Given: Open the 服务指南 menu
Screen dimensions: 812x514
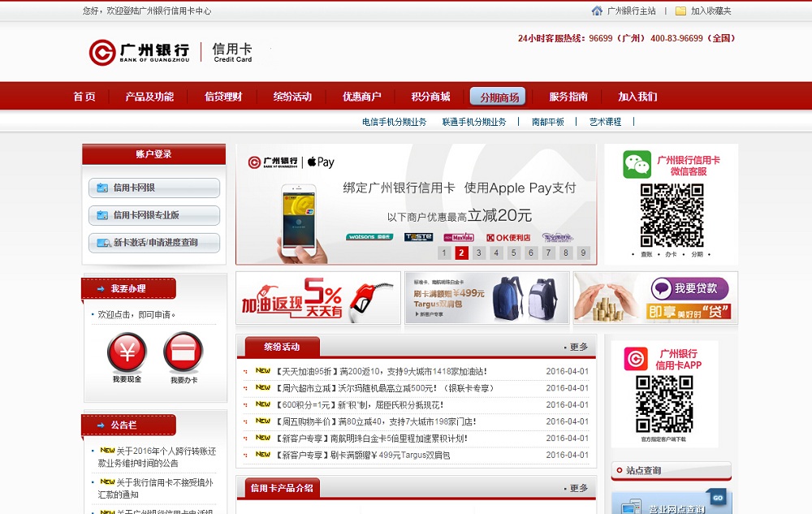Looking at the screenshot, I should pos(568,97).
